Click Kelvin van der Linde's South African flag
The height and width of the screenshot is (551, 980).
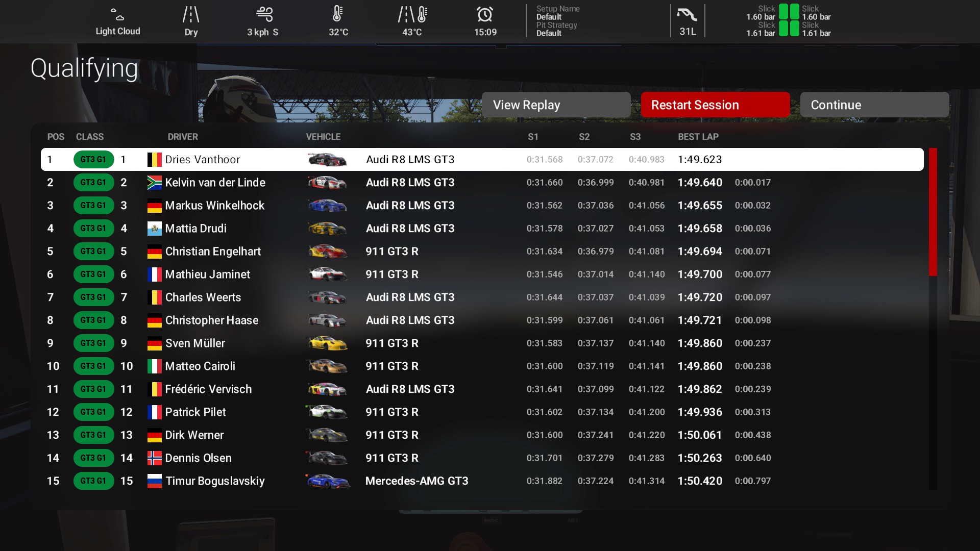point(155,183)
